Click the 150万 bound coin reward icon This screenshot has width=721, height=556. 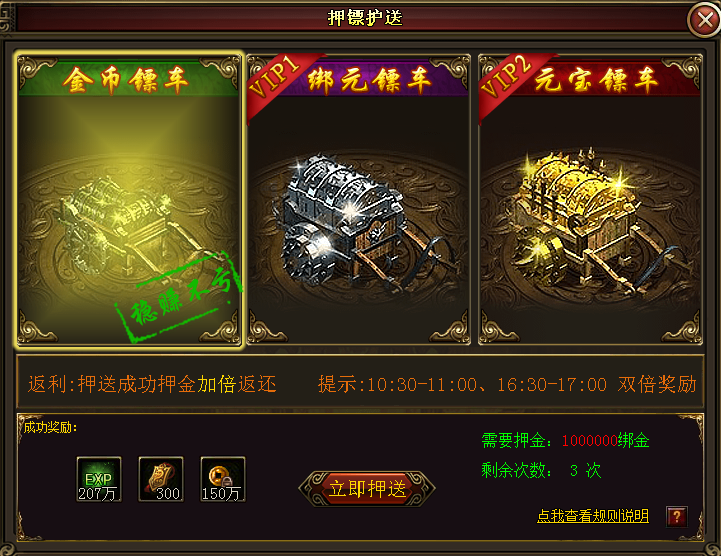(x=223, y=479)
